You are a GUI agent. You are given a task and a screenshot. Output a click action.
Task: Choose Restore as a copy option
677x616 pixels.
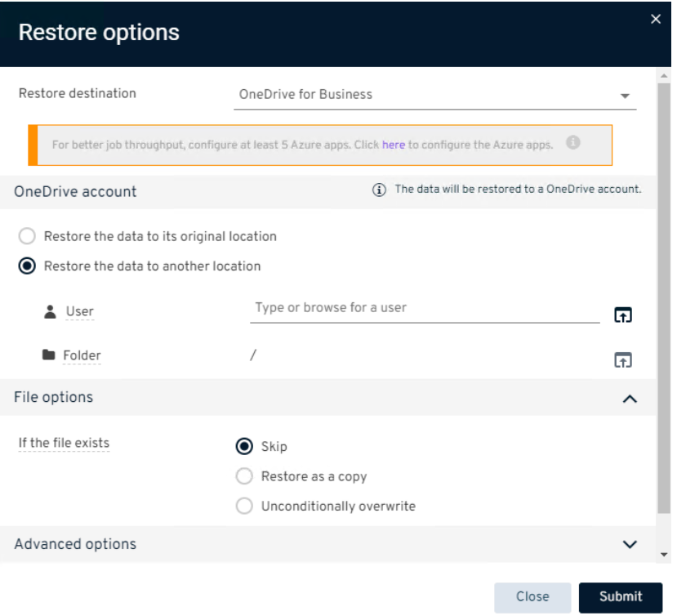click(243, 476)
